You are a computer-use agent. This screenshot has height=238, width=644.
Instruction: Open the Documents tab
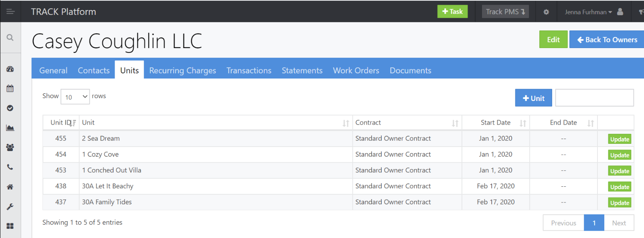[411, 71]
